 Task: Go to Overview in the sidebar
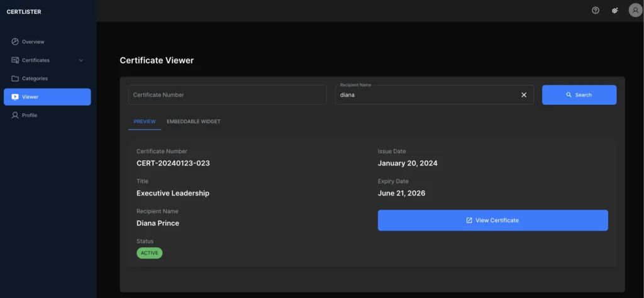tap(47, 42)
